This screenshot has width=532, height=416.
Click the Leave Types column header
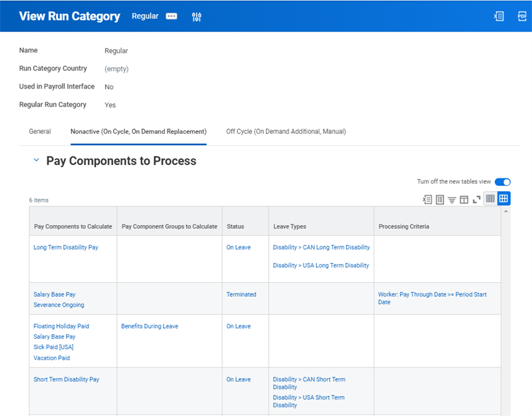290,226
